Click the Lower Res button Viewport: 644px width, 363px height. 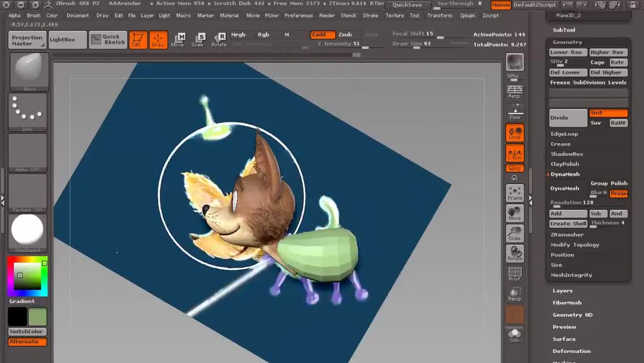(x=568, y=52)
